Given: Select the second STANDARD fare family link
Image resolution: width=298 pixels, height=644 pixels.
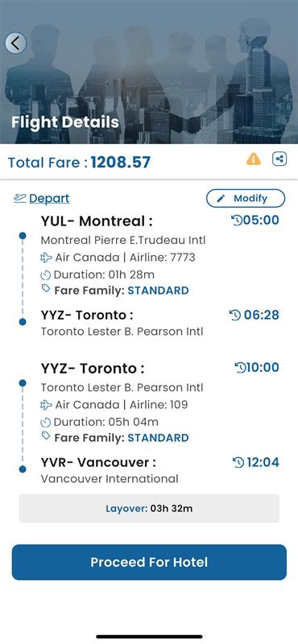Looking at the screenshot, I should (x=158, y=438).
